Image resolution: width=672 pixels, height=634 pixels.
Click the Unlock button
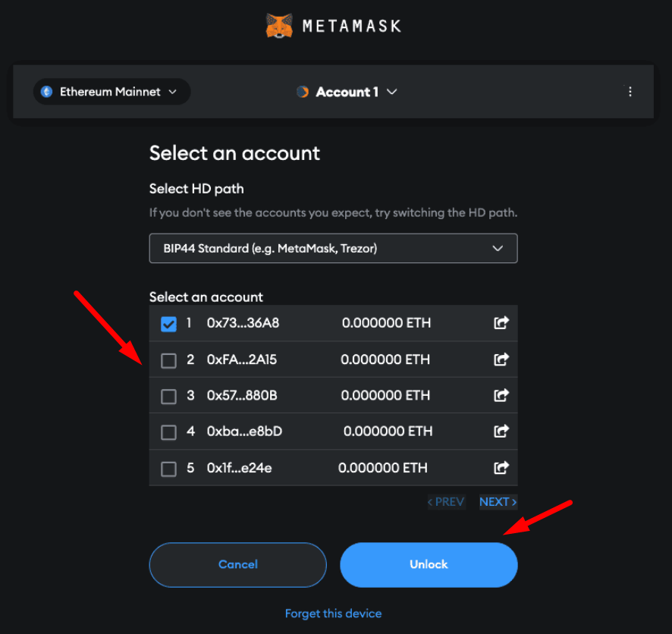[429, 564]
